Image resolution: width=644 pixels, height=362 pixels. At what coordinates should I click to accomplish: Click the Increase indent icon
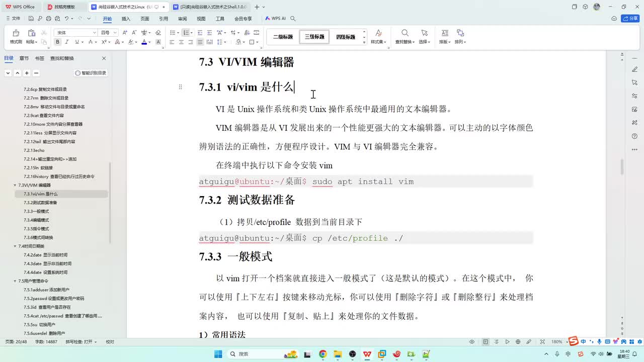pyautogui.click(x=209, y=33)
